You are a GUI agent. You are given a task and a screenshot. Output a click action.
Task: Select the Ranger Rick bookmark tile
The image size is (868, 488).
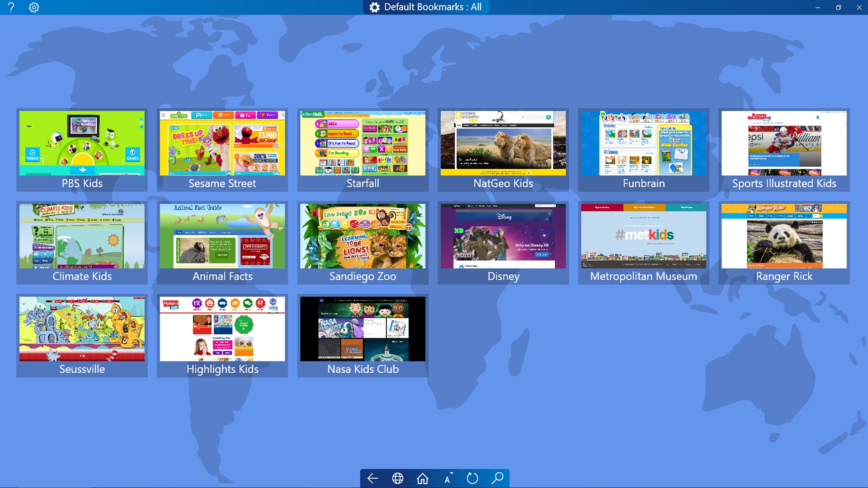pos(784,243)
